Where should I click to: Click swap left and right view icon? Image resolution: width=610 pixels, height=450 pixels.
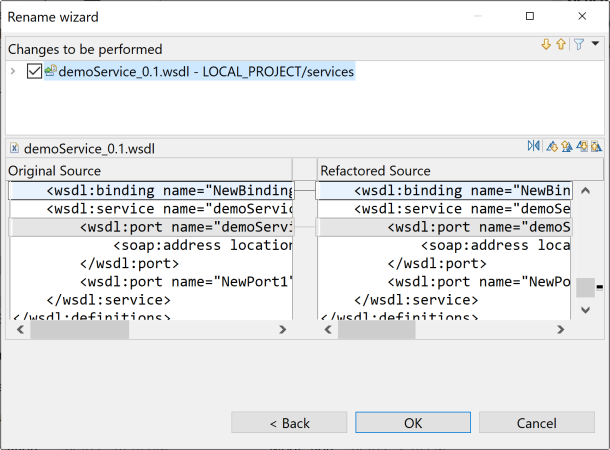(534, 147)
